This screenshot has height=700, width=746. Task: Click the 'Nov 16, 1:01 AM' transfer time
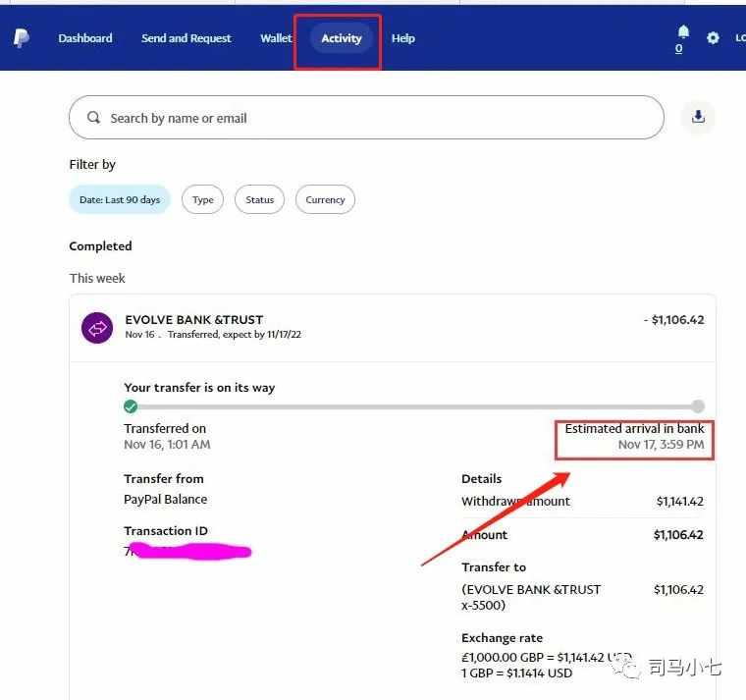point(167,445)
